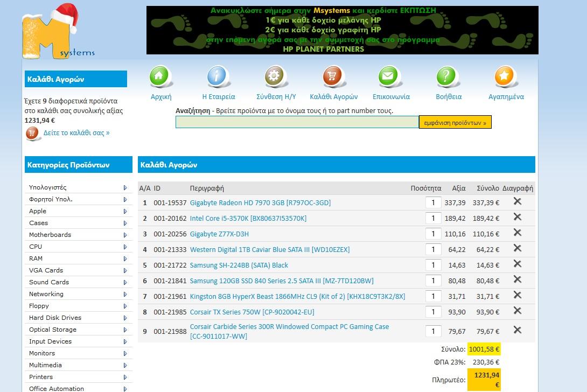Expand the Sound Cards category arrow
The height and width of the screenshot is (392, 587).
[125, 283]
